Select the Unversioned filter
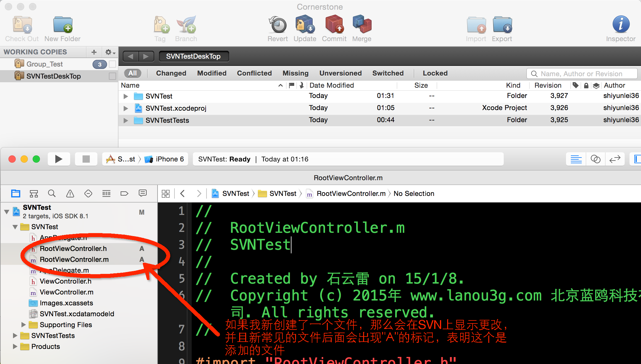 [340, 73]
